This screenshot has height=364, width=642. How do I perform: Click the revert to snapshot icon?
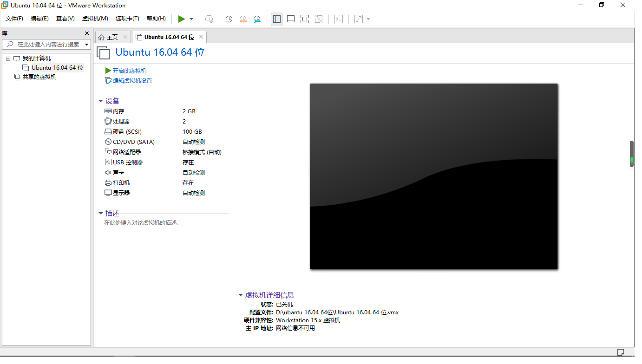point(243,19)
